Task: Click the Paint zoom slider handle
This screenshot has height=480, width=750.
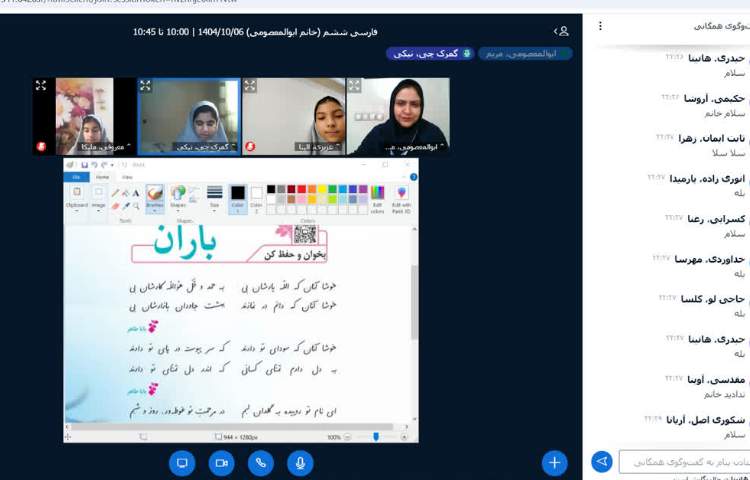Action: coord(376,436)
